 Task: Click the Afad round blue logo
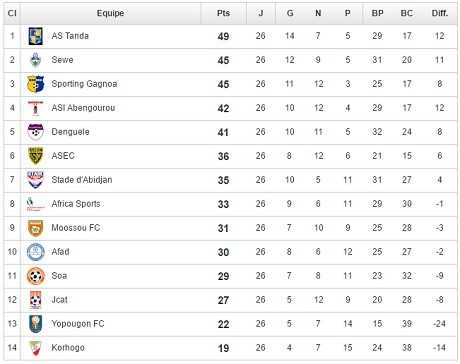point(36,252)
